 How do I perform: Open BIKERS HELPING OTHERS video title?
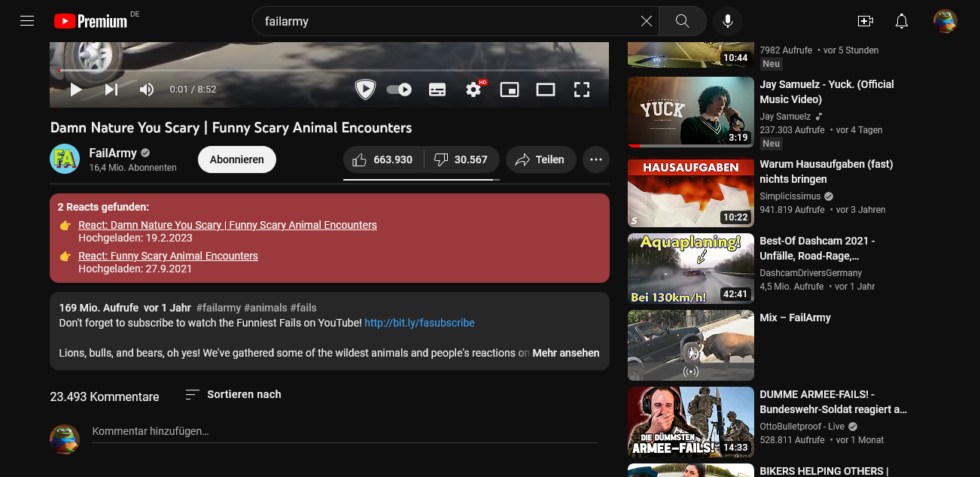click(824, 471)
